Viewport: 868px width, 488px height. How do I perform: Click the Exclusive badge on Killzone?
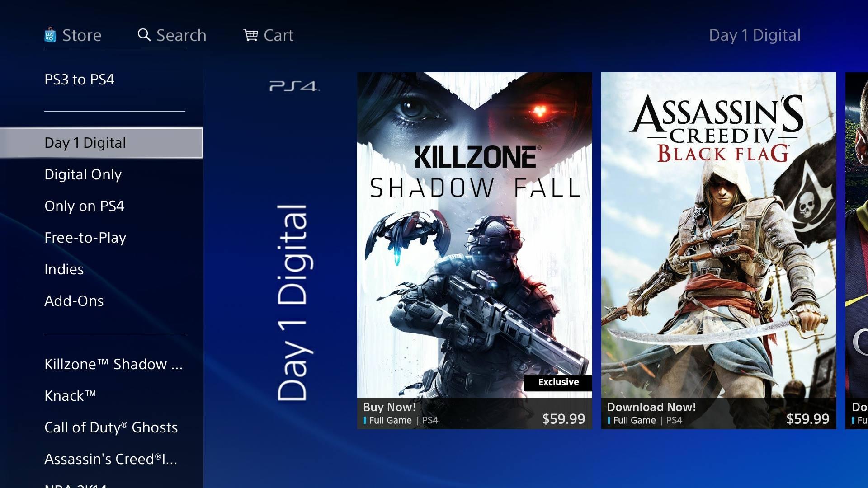pyautogui.click(x=557, y=381)
